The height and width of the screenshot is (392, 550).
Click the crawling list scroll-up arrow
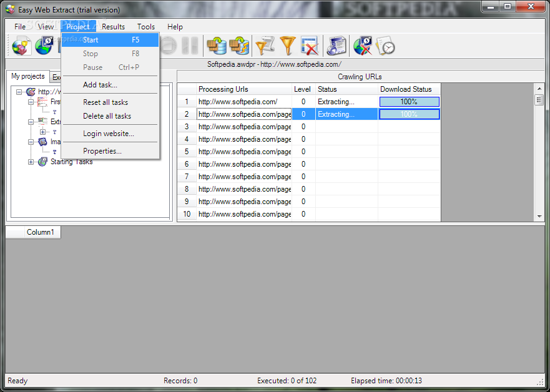(539, 88)
